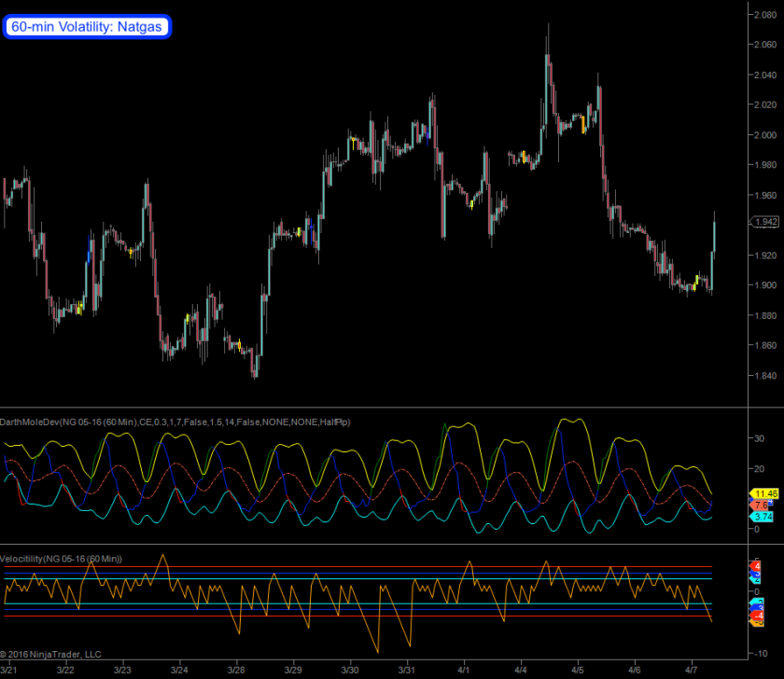The image size is (784, 679).
Task: Click the cyan 3.74 indicator value tag
Action: [x=763, y=516]
